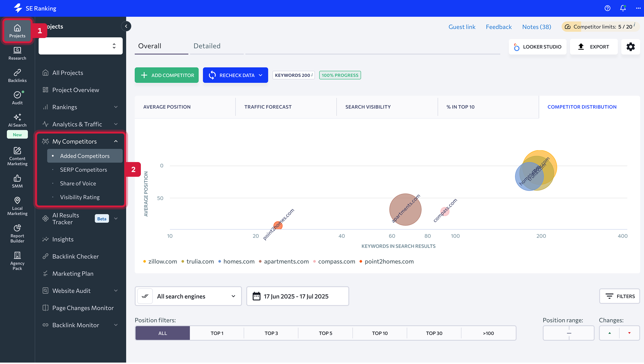Open the three-dot more menu in header
The image size is (644, 364).
pos(638,8)
